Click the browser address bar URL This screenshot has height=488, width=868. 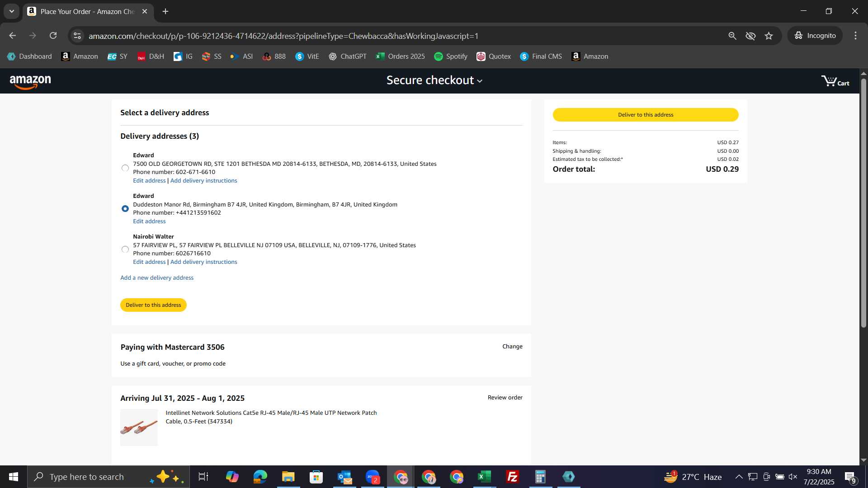[283, 36]
